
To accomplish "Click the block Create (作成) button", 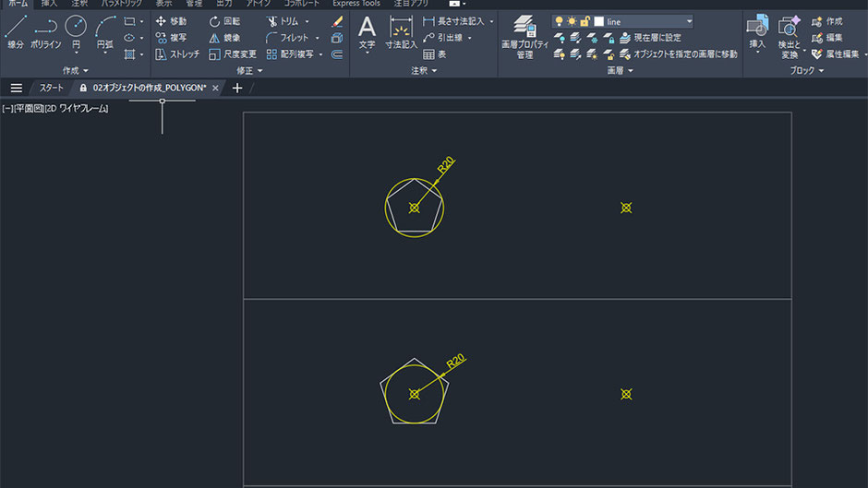I will (x=827, y=21).
